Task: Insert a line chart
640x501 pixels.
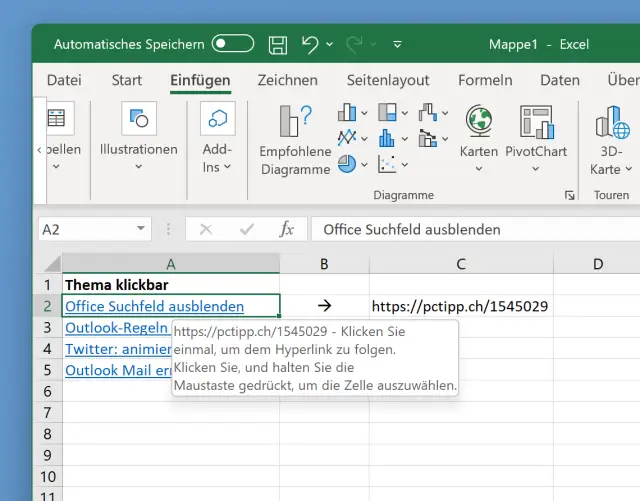Action: [x=348, y=138]
